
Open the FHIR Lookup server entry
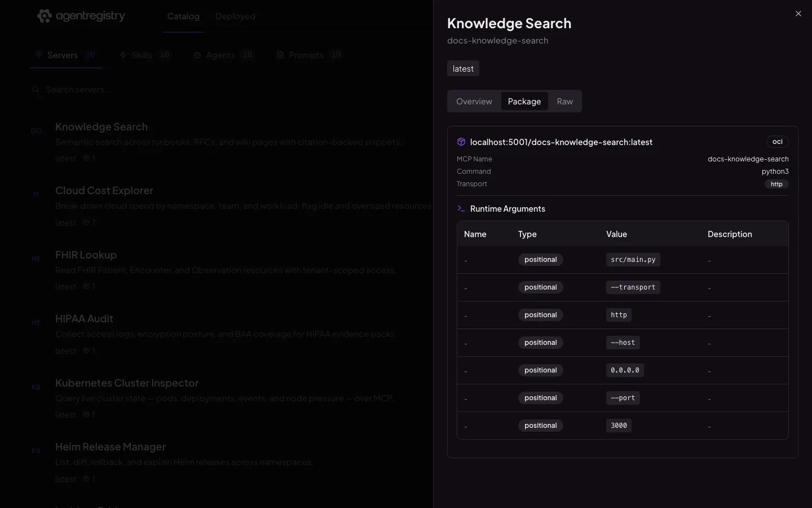pyautogui.click(x=231, y=270)
